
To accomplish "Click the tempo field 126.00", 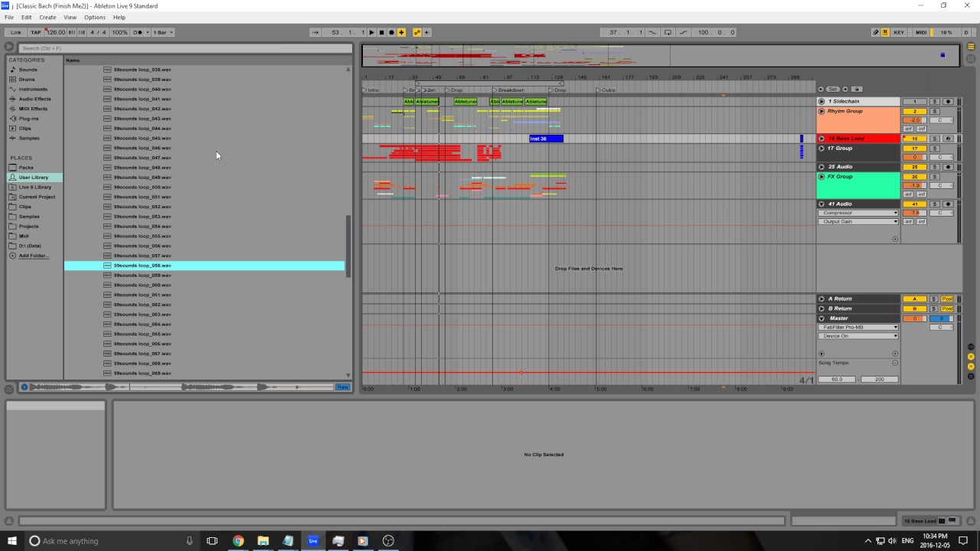I will 56,32.
